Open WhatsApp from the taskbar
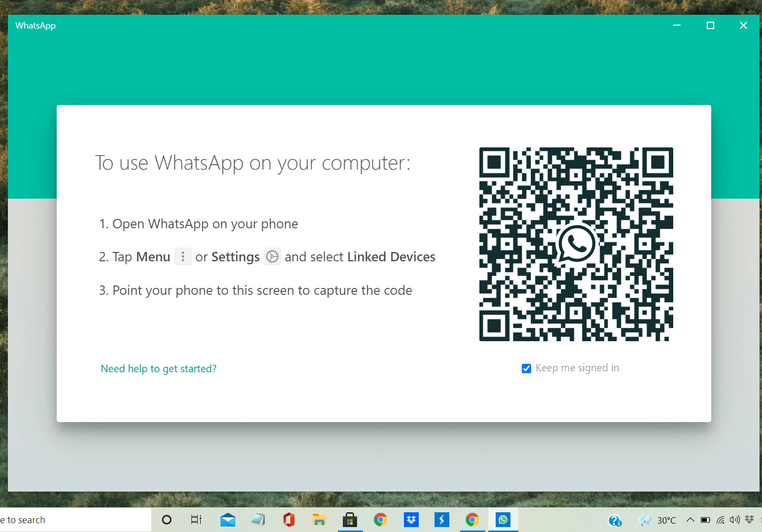762x532 pixels. 503,520
